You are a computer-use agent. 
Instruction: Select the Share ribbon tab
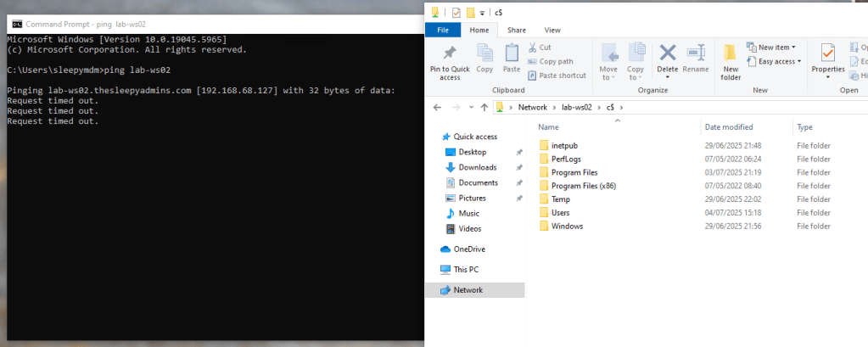point(516,30)
